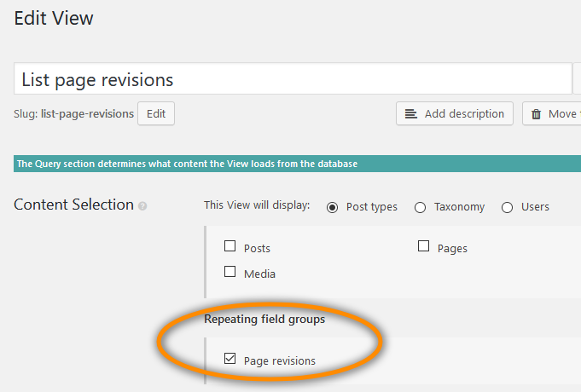Choose the Taxonomy radio option
The image size is (581, 392).
(x=420, y=207)
